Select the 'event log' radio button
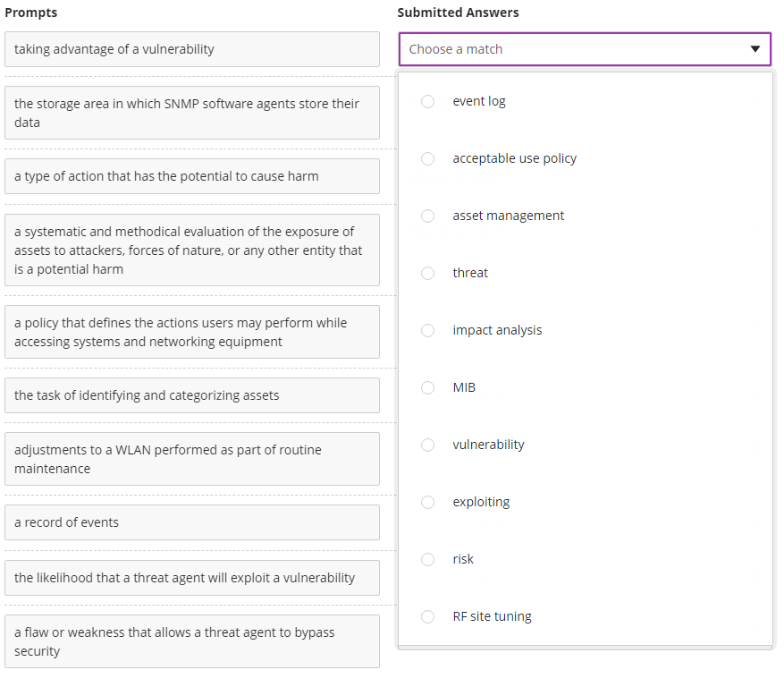 coord(428,102)
